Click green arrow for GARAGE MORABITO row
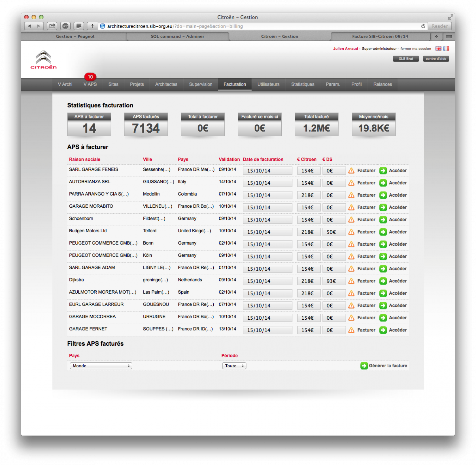 click(383, 207)
